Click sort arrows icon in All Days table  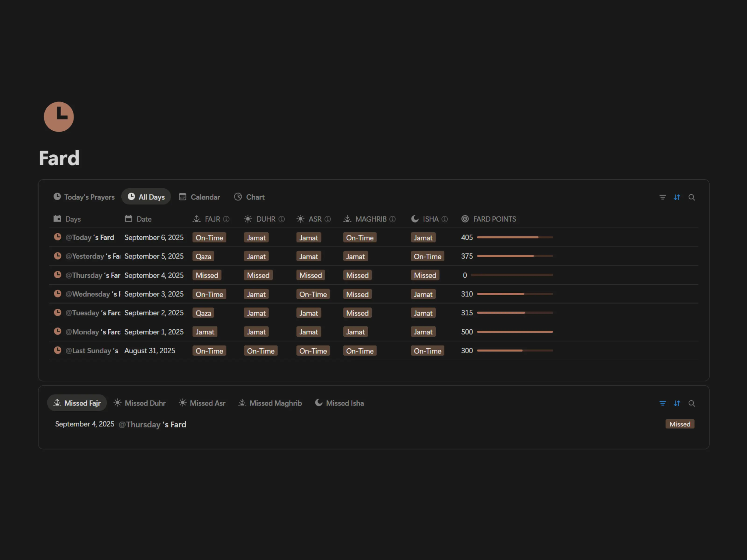pyautogui.click(x=677, y=197)
